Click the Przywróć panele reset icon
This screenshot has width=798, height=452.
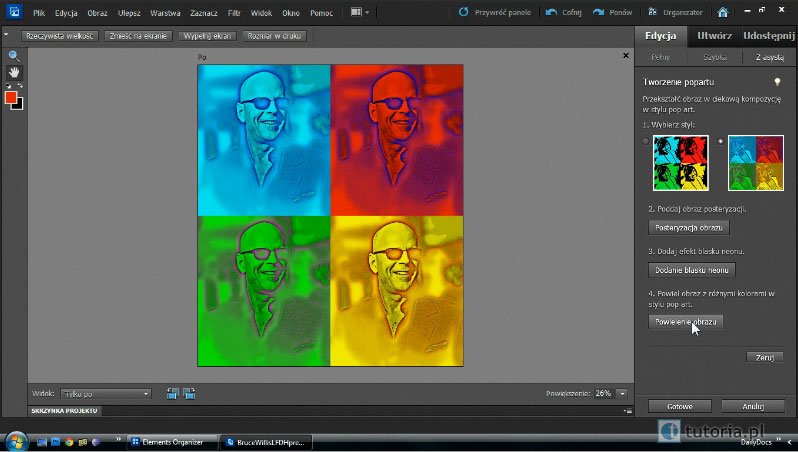coord(463,13)
